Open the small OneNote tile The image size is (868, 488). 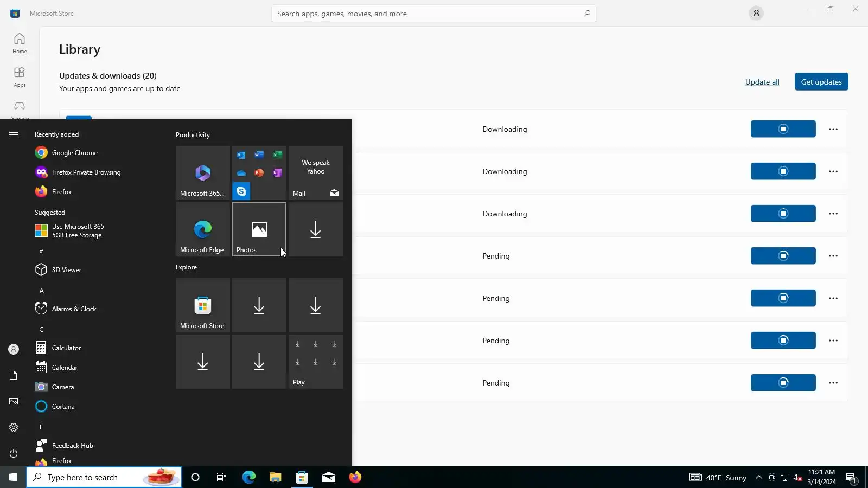pos(277,173)
